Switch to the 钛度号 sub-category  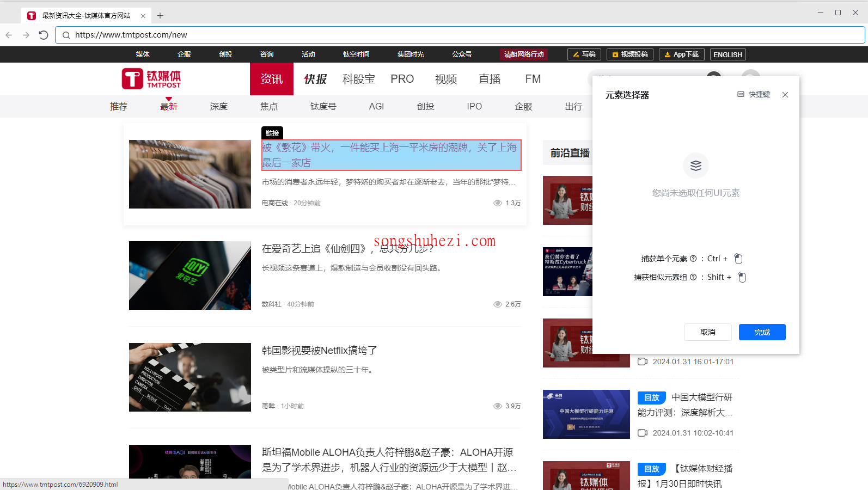pyautogui.click(x=323, y=107)
